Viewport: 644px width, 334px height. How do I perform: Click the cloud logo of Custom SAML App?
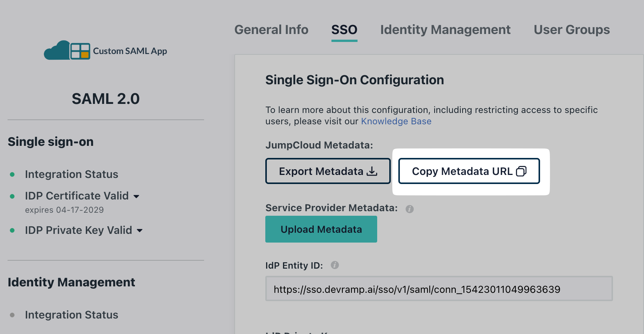coord(57,51)
